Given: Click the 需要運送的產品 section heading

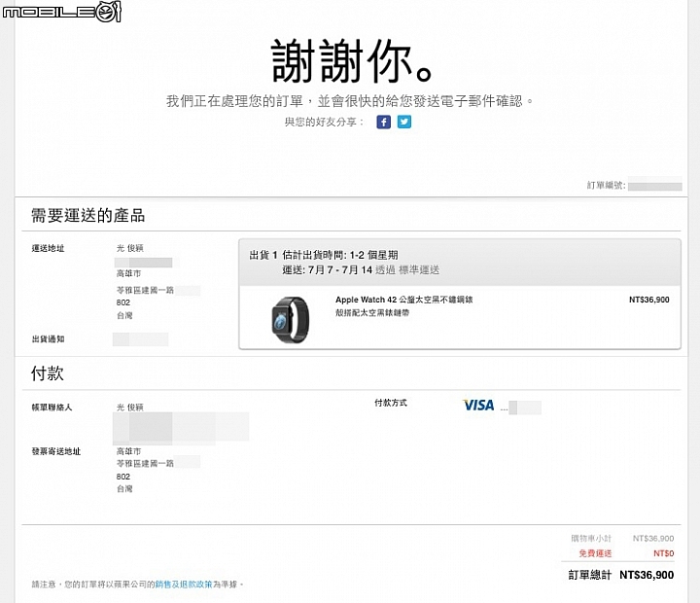Looking at the screenshot, I should click(x=87, y=215).
